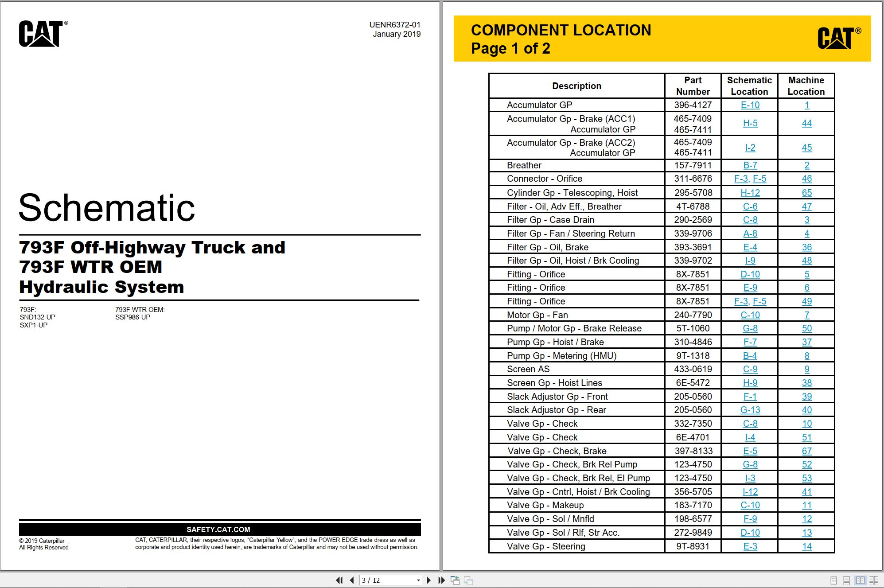Open C-10 link for Valve Gp - Makeup
Screen dimensions: 884x588
tap(750, 505)
